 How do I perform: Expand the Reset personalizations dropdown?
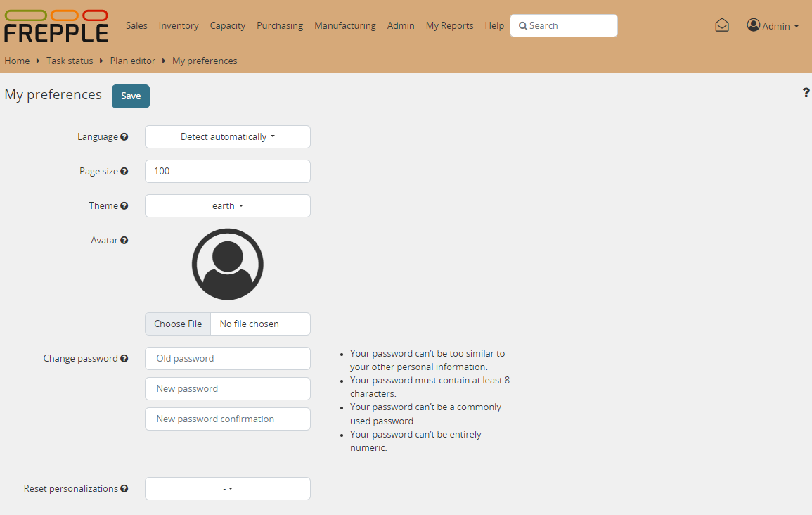[x=227, y=489]
